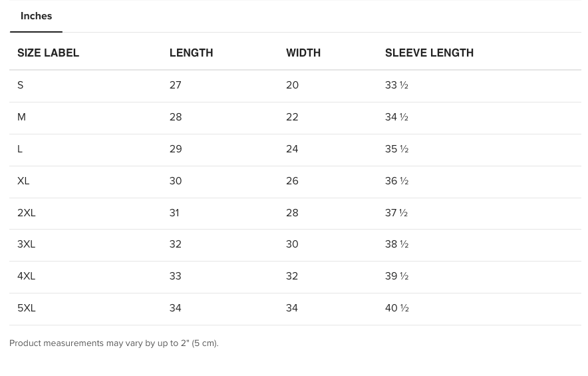Click the product measurements disclaimer text
The height and width of the screenshot is (376, 588).
click(x=114, y=343)
